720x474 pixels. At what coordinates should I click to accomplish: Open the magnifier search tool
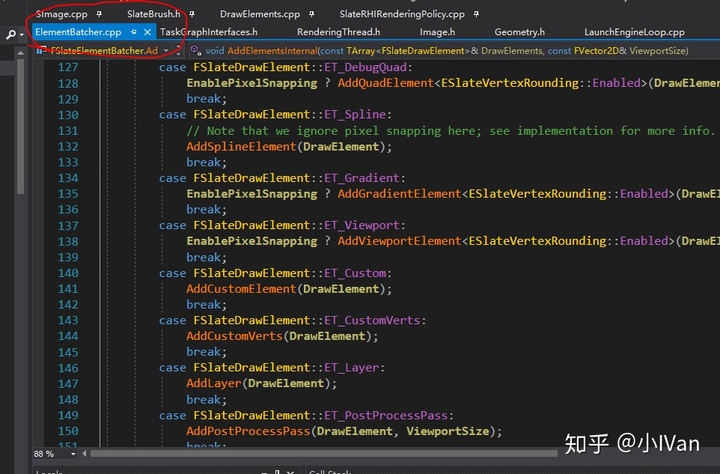[x=11, y=34]
